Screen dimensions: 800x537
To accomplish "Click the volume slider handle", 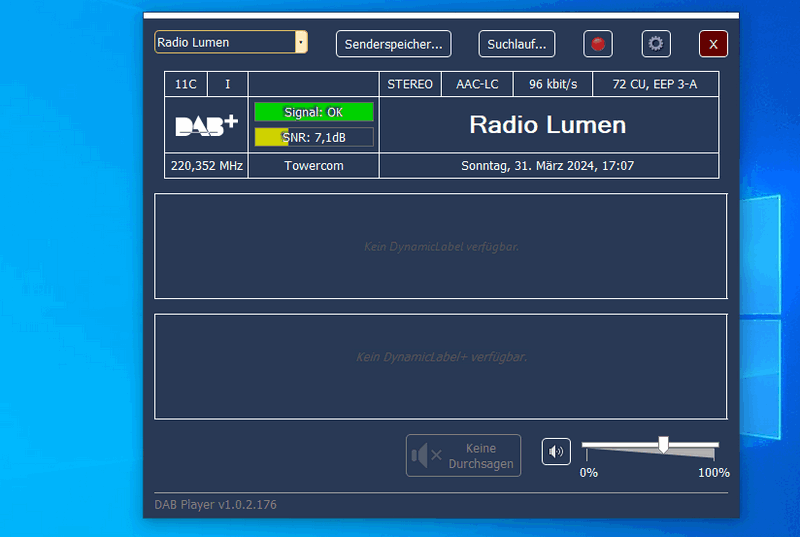I will pos(663,445).
